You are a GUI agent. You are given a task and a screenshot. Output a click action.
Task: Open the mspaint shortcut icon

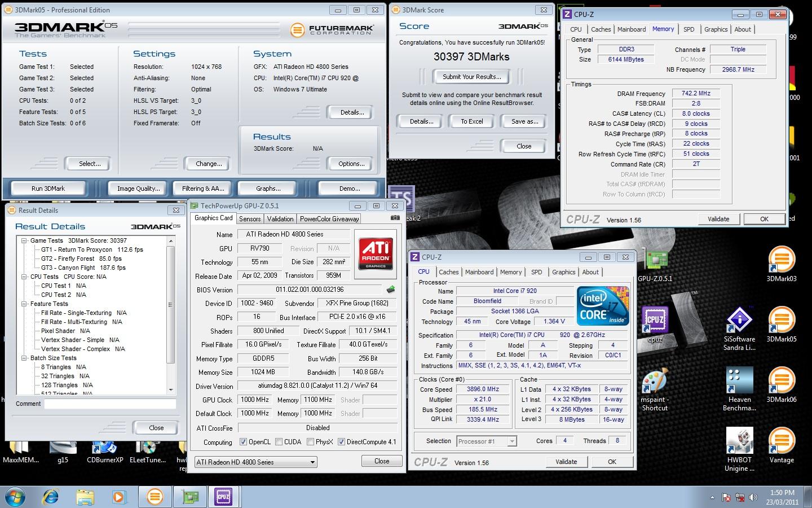tap(655, 389)
